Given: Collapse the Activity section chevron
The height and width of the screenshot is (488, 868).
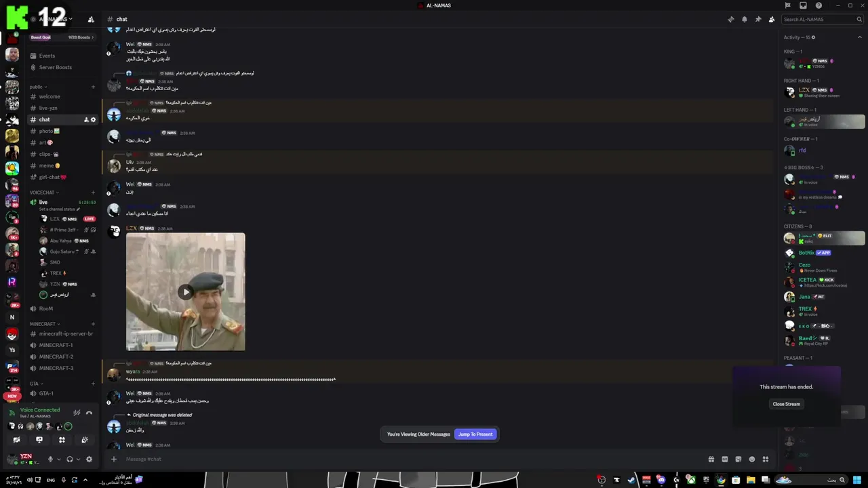Looking at the screenshot, I should 861,37.
